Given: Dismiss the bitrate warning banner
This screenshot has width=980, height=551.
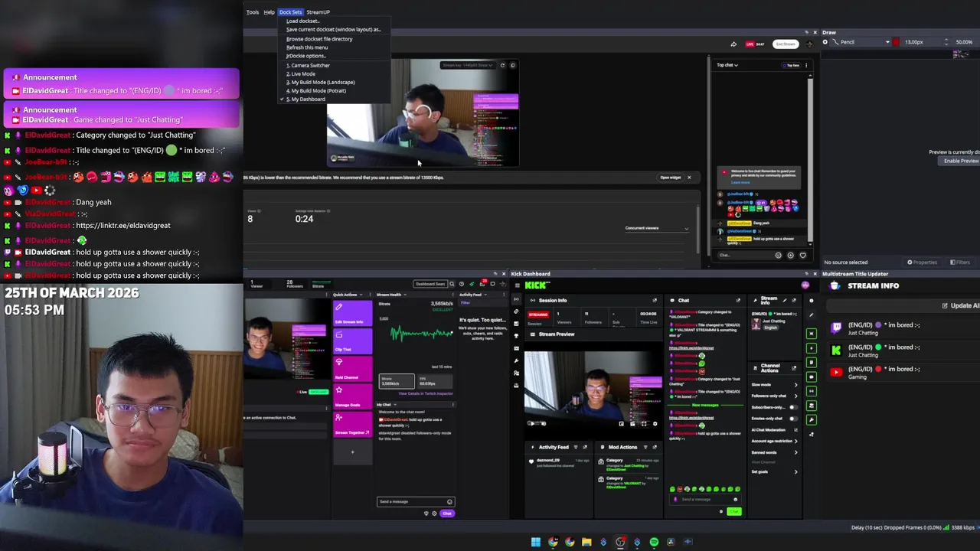Looking at the screenshot, I should pyautogui.click(x=689, y=178).
